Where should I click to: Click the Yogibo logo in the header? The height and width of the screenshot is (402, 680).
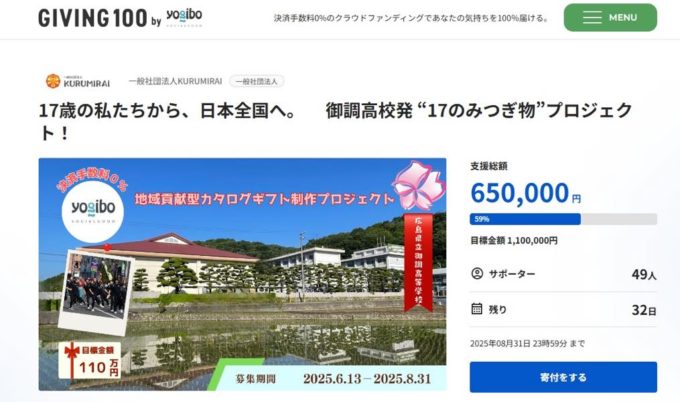(184, 16)
